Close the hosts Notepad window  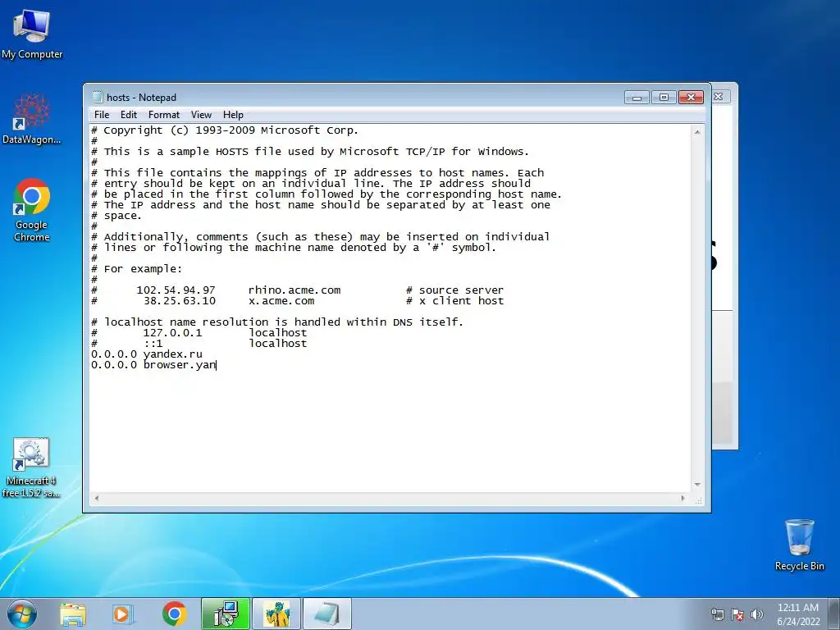[691, 97]
